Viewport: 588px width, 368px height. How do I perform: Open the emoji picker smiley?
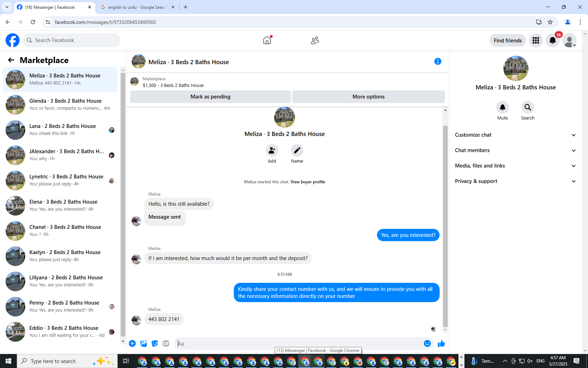427,343
